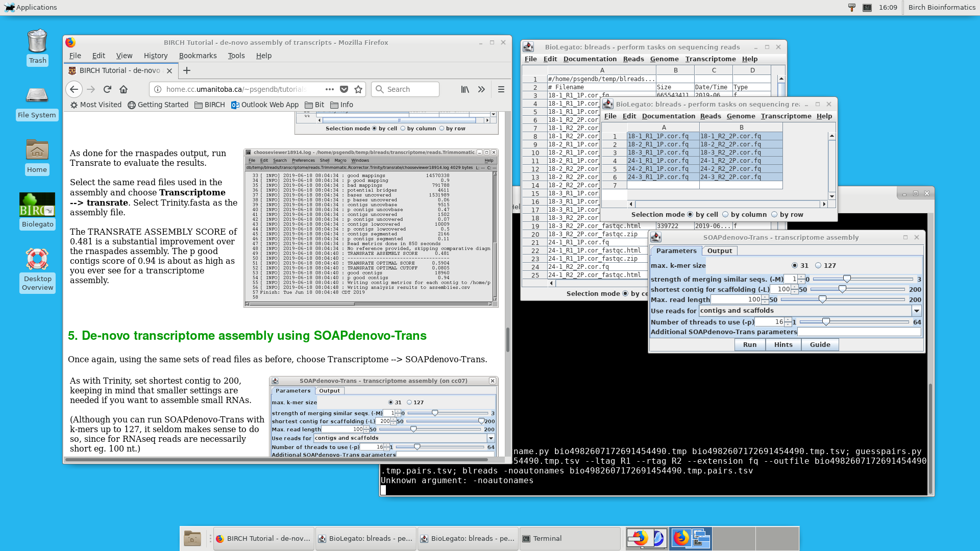This screenshot has height=551, width=980.
Task: Select 'by column' in front blreads window
Action: click(725, 214)
